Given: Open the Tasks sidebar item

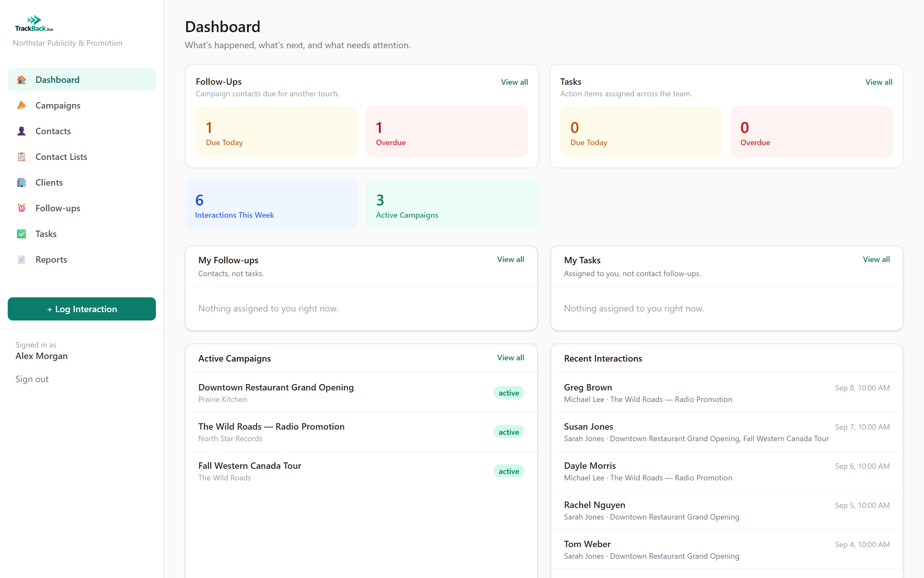Looking at the screenshot, I should (82, 233).
